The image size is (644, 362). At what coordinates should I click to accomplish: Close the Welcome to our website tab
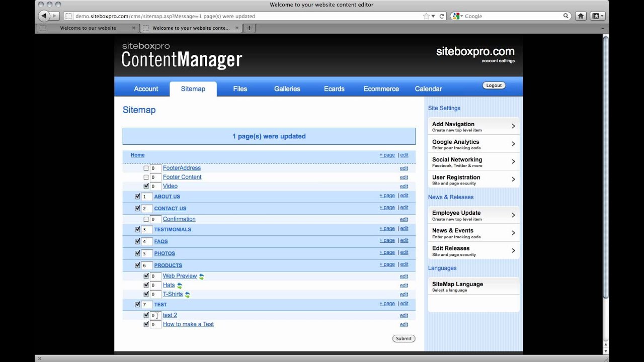point(133,28)
